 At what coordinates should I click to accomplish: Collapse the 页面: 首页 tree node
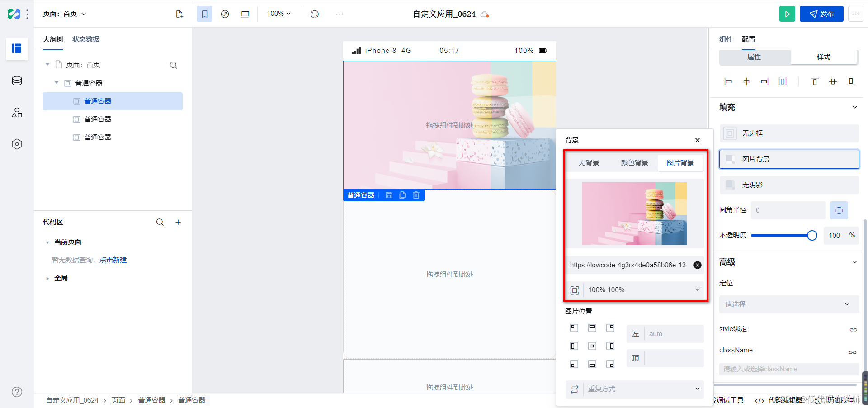pyautogui.click(x=47, y=65)
